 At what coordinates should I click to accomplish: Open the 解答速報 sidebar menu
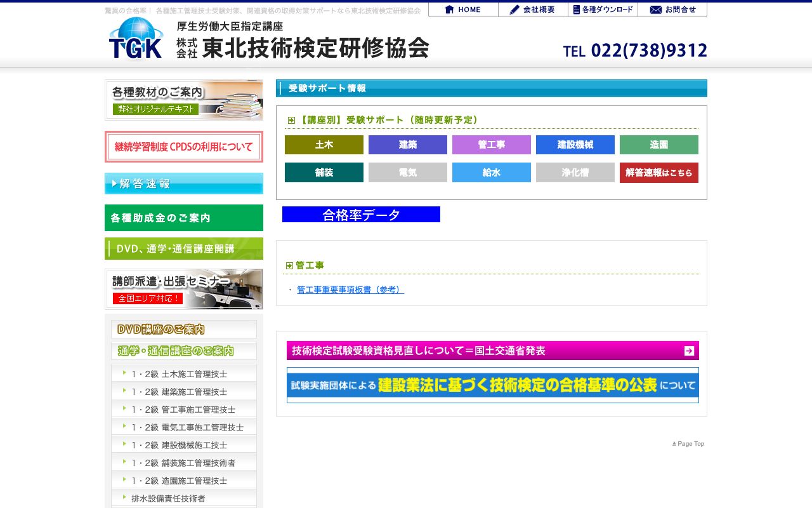pyautogui.click(x=183, y=185)
